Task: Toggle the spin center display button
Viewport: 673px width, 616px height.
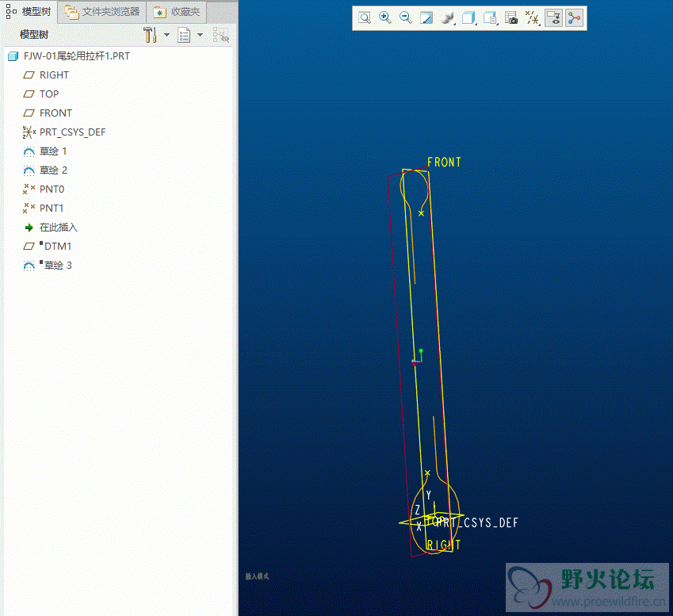Action: pyautogui.click(x=574, y=18)
